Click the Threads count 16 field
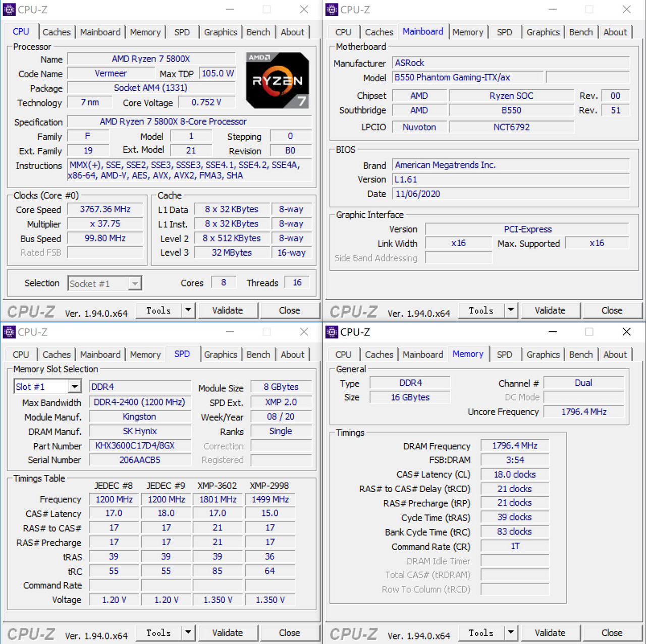Screen dimensions: 646x644 pos(297,283)
